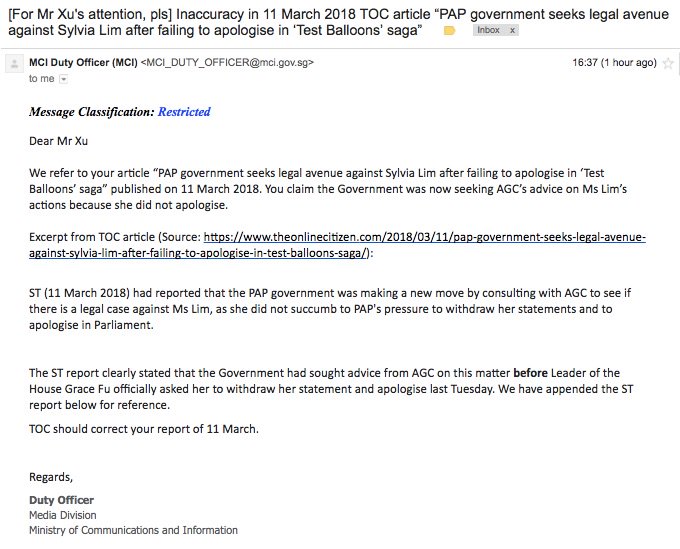Toggle the yellow importance marker
680x549 pixels.
tap(449, 30)
